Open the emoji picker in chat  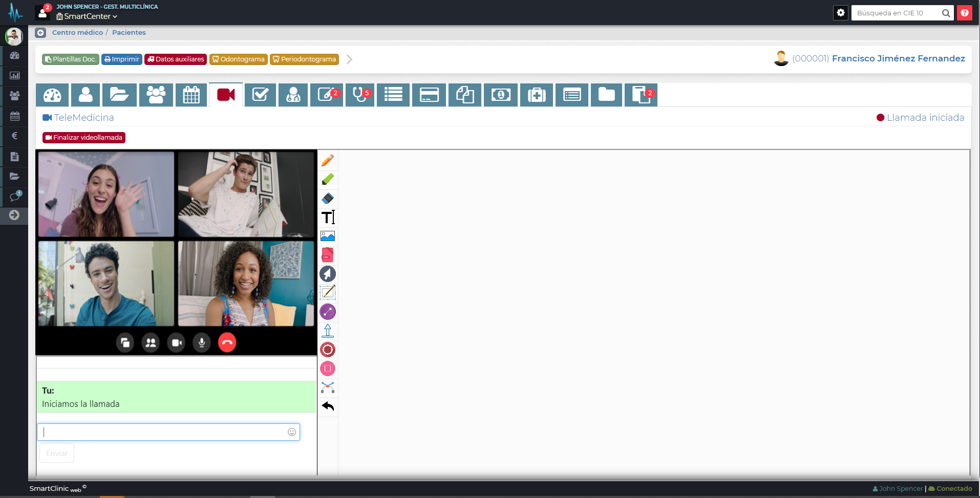(x=292, y=432)
